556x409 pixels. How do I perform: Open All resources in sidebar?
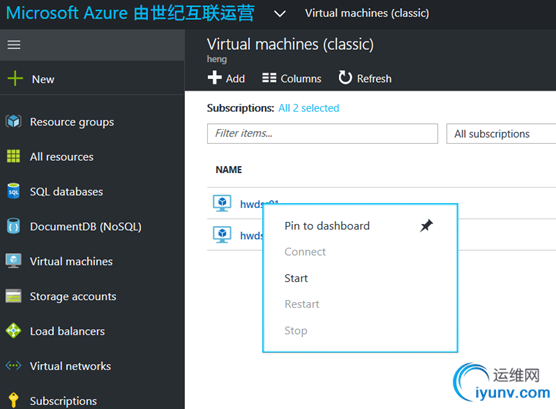pyautogui.click(x=62, y=157)
